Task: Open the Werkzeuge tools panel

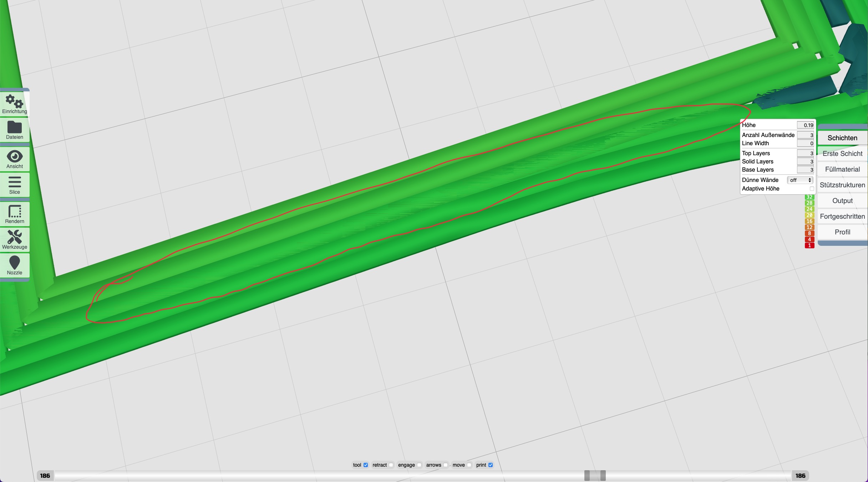Action: pyautogui.click(x=15, y=239)
